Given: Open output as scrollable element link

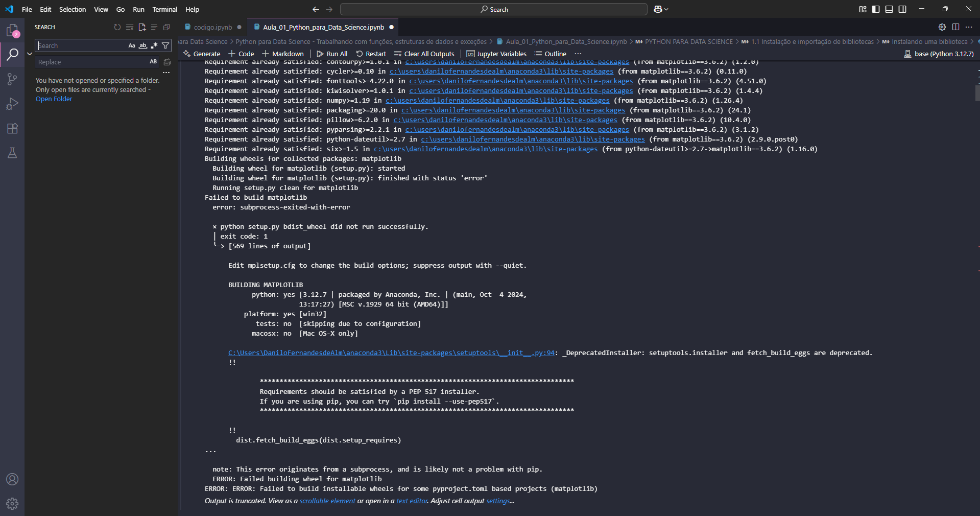Looking at the screenshot, I should (x=327, y=501).
